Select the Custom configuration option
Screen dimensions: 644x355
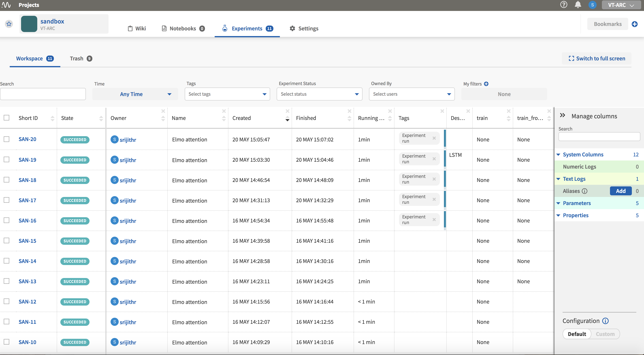coord(605,334)
